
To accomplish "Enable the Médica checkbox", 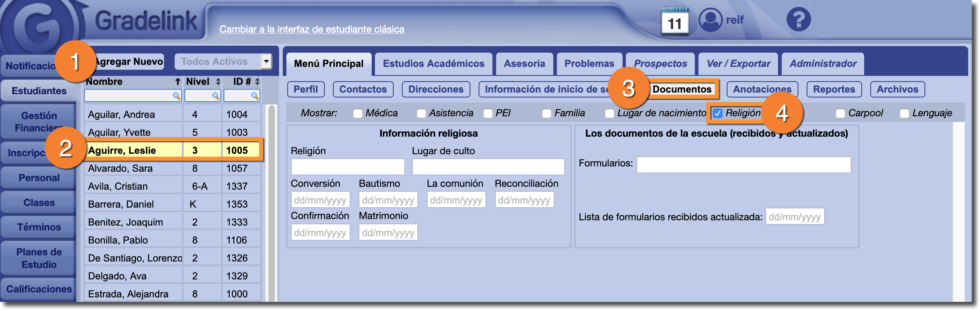I will tap(358, 113).
